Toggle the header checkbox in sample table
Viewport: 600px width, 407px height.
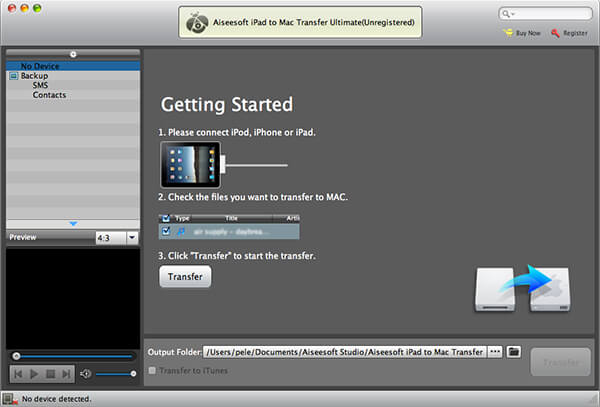pos(166,218)
